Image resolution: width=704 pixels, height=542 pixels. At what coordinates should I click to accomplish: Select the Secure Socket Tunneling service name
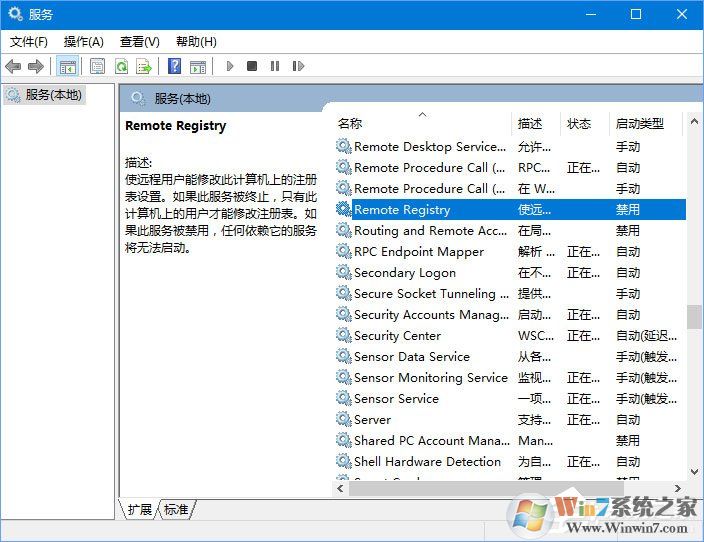tap(431, 294)
